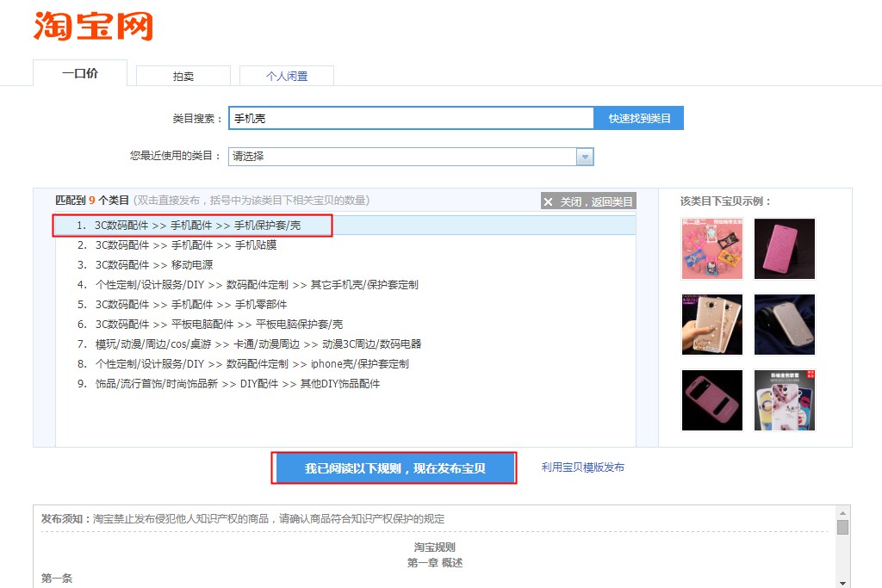Select category iphone壳/保护套定制

346,363
